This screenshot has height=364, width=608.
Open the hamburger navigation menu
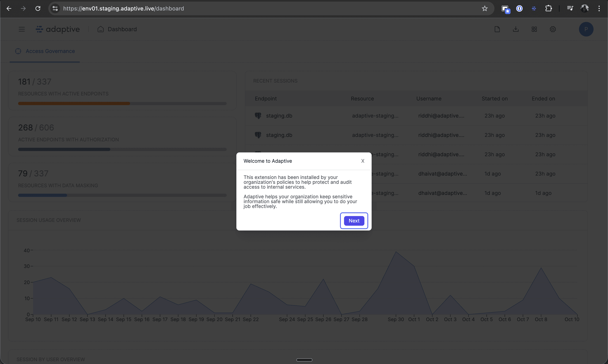[22, 29]
